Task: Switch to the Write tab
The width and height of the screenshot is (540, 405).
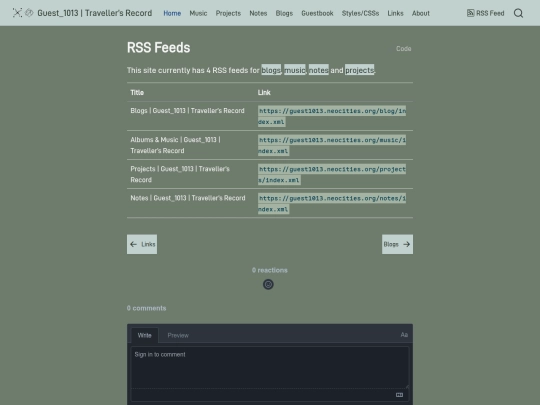Action: (145, 335)
